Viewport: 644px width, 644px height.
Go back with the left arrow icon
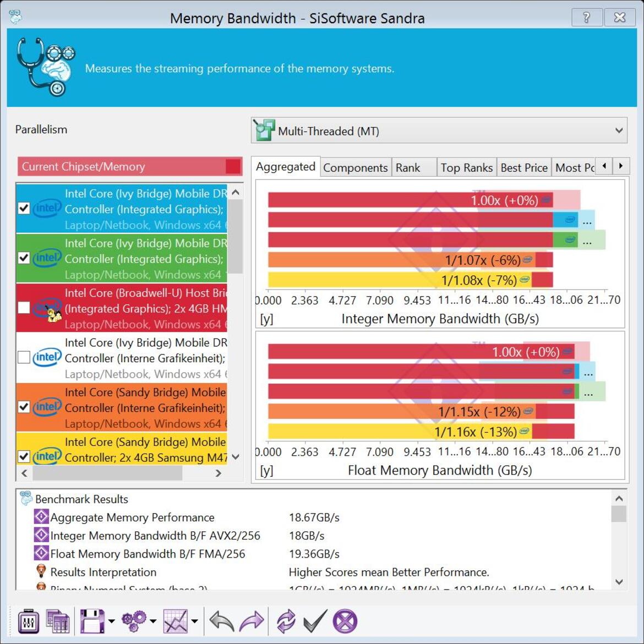tap(221, 621)
